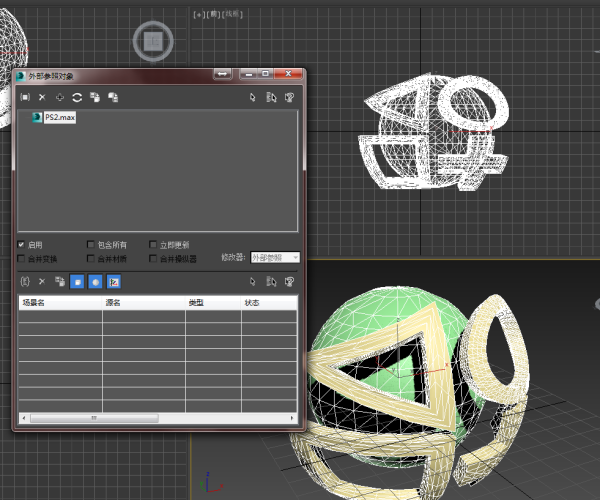
Task: Open the [+] viewport menu
Action: 199,15
